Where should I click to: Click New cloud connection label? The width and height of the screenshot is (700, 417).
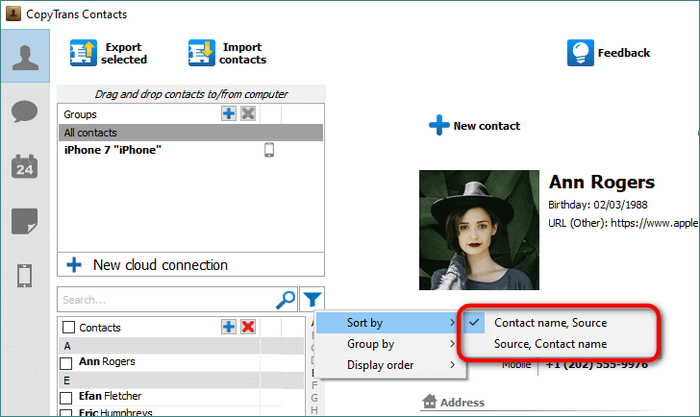[160, 265]
